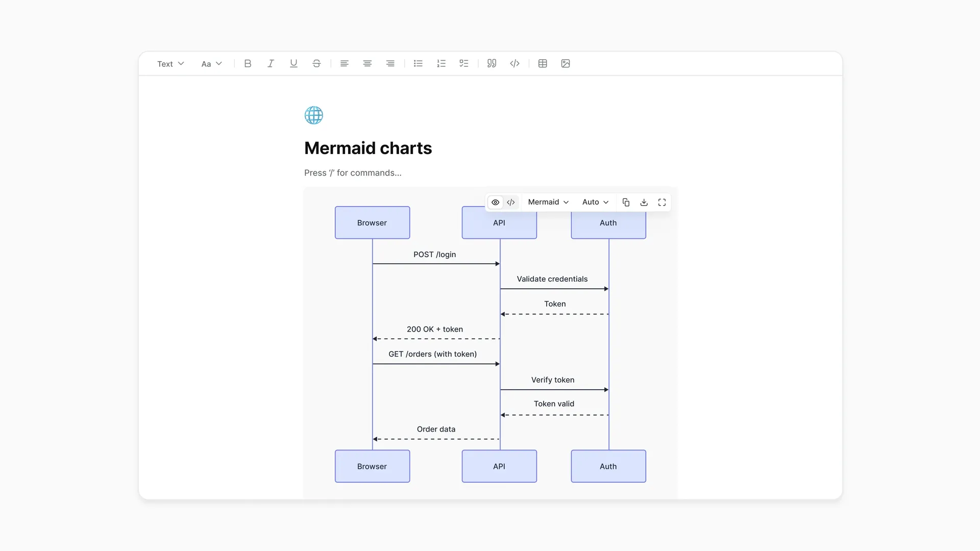
Task: Switch diagram to preview eye mode
Action: tap(495, 203)
